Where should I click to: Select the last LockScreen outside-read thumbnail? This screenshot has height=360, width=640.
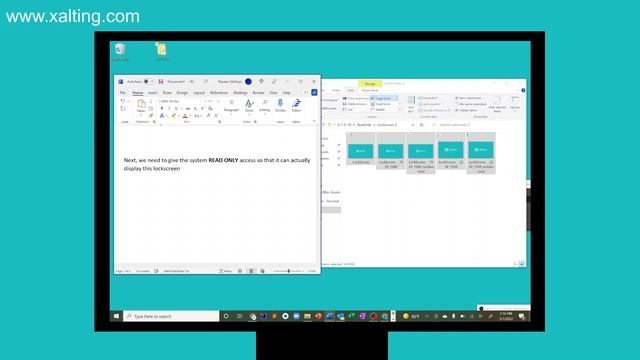pyautogui.click(x=481, y=153)
